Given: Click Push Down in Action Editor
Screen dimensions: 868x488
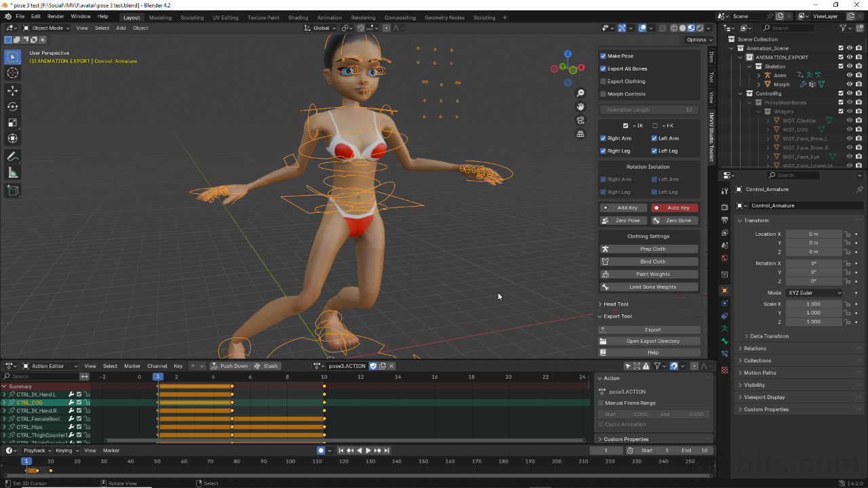Looking at the screenshot, I should (x=229, y=366).
